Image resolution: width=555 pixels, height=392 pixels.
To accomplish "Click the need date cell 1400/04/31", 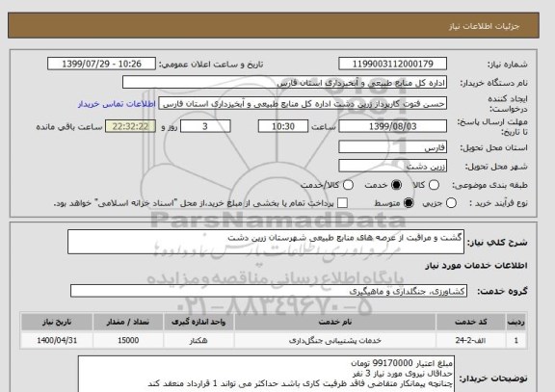I will pos(57,340).
